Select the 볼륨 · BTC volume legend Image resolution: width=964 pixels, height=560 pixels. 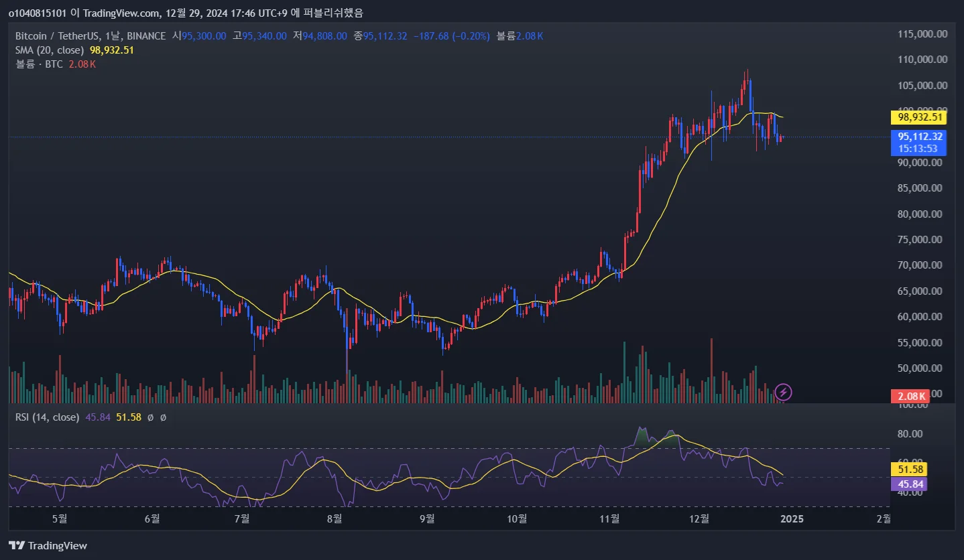tap(39, 64)
